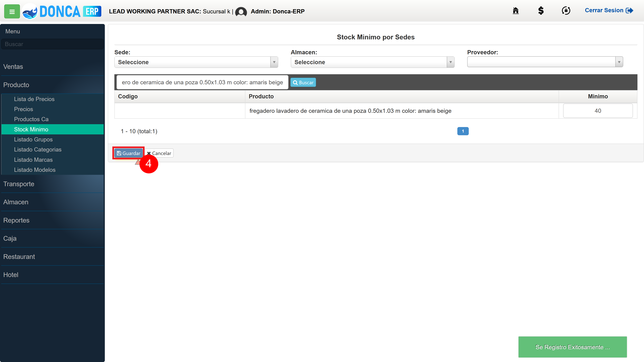The width and height of the screenshot is (644, 362).
Task: Toggle the green hamburger menu button
Action: [12, 12]
